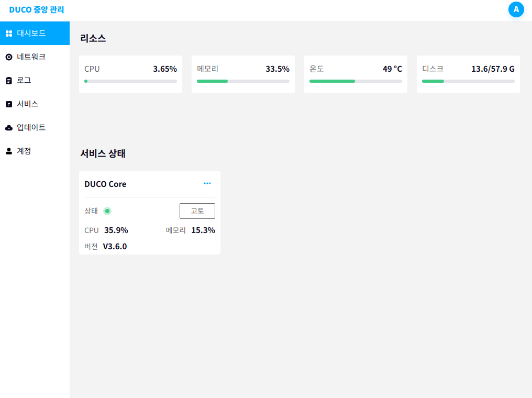532x398 pixels.
Task: Select 네트워크 in the sidebar
Action: tap(35, 57)
